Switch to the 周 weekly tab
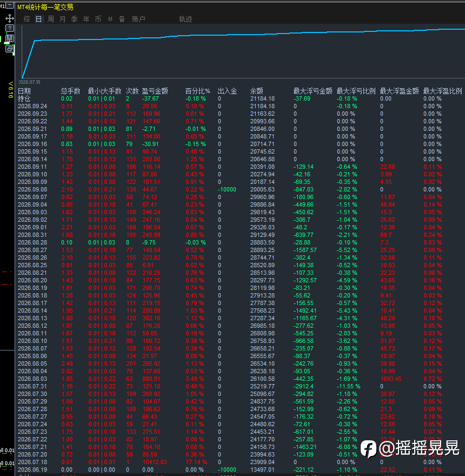Image resolution: width=465 pixels, height=476 pixels. point(51,19)
